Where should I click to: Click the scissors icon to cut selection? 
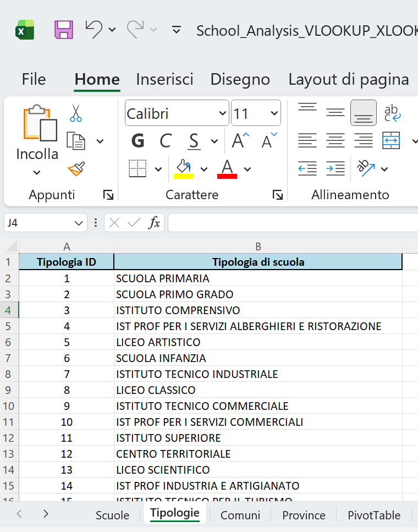pos(75,113)
